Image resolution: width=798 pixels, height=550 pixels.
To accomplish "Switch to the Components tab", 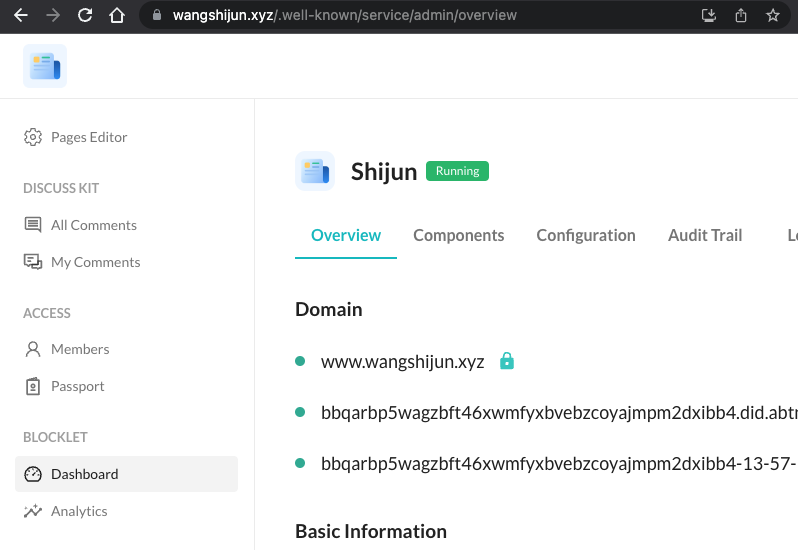I will click(x=458, y=235).
